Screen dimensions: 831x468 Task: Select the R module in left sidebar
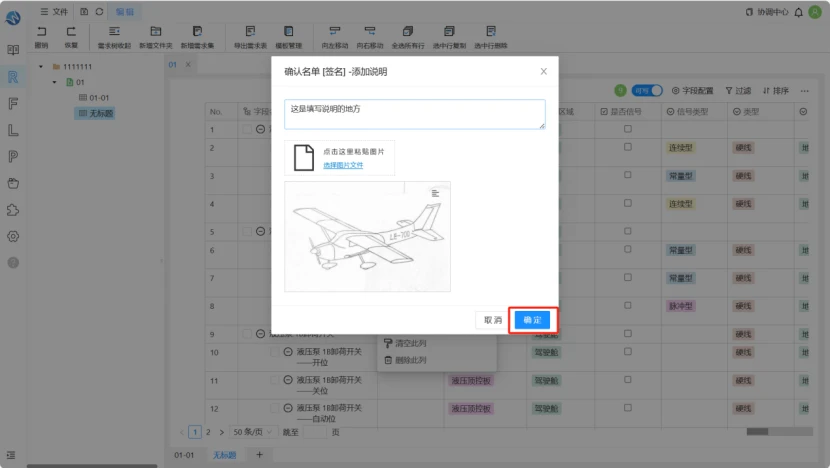point(13,77)
